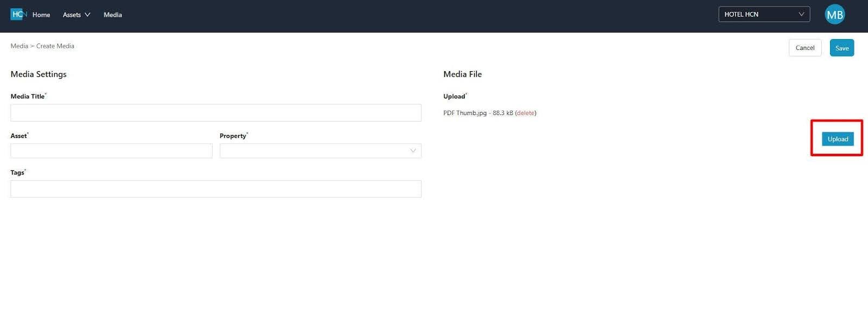The width and height of the screenshot is (868, 310).
Task: Click the Create Media breadcrumb text
Action: tap(55, 46)
